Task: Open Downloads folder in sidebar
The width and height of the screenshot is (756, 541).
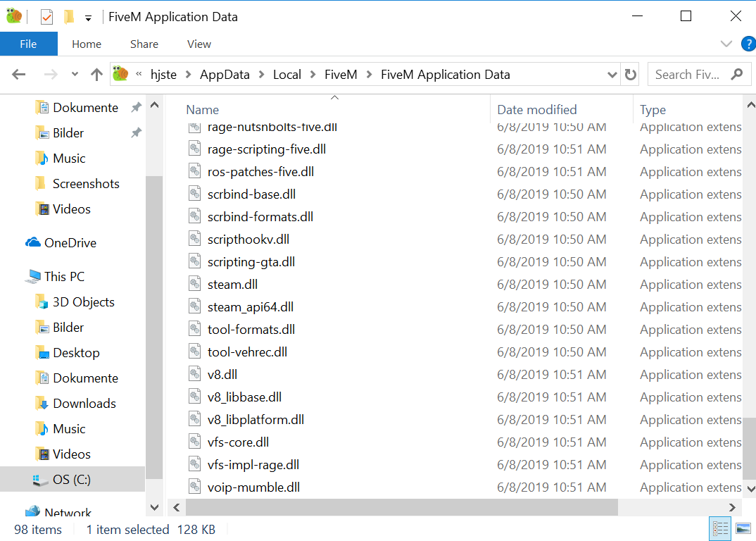Action: (84, 404)
